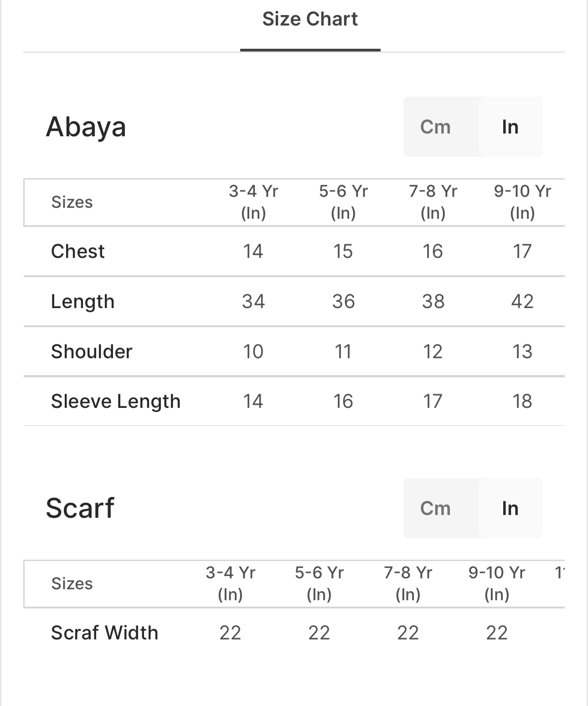Select In units for Abaya table

pyautogui.click(x=510, y=127)
